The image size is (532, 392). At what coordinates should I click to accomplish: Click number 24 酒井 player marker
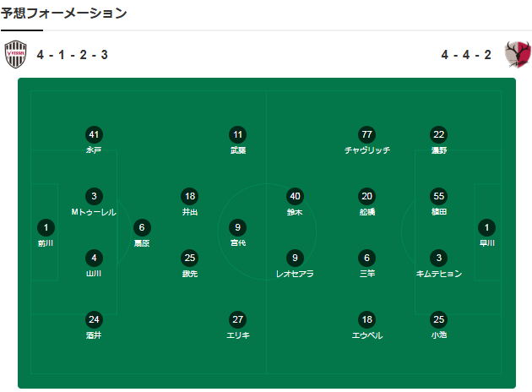(94, 319)
